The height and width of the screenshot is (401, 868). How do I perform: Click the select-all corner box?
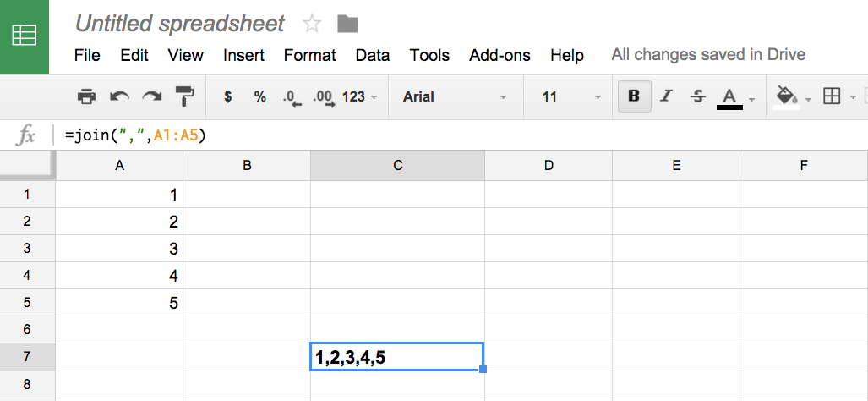[x=28, y=164]
